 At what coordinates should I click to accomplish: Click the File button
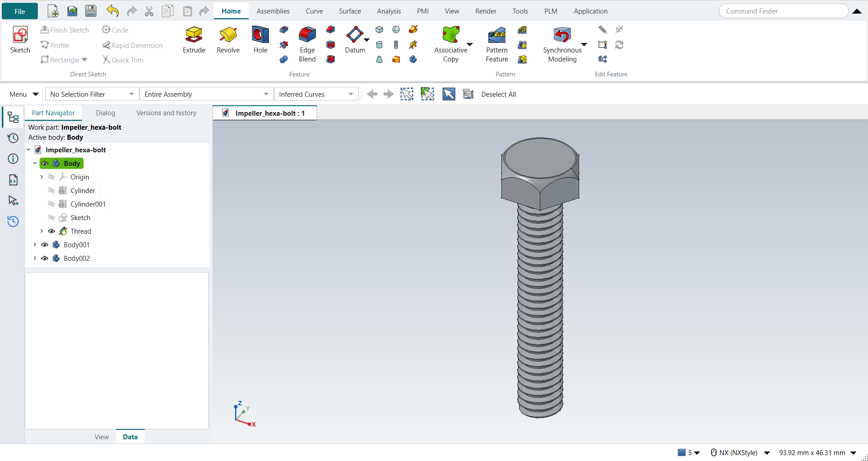click(20, 11)
